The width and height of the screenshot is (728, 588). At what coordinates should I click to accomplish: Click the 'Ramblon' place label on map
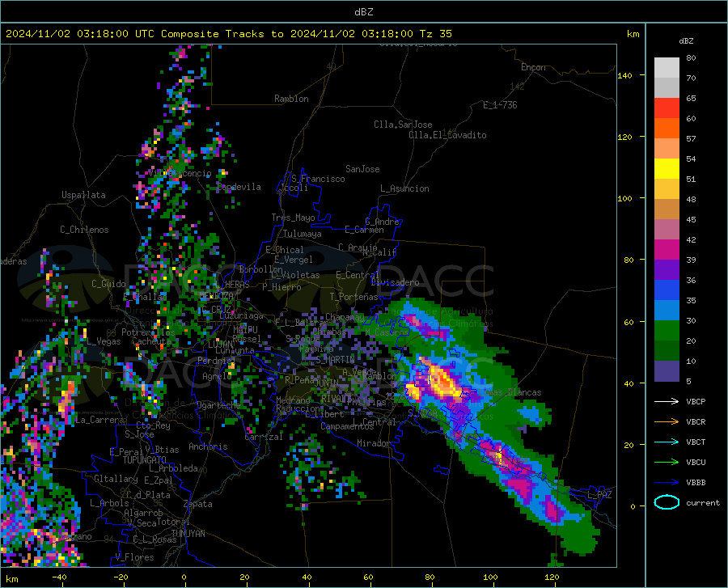click(291, 99)
